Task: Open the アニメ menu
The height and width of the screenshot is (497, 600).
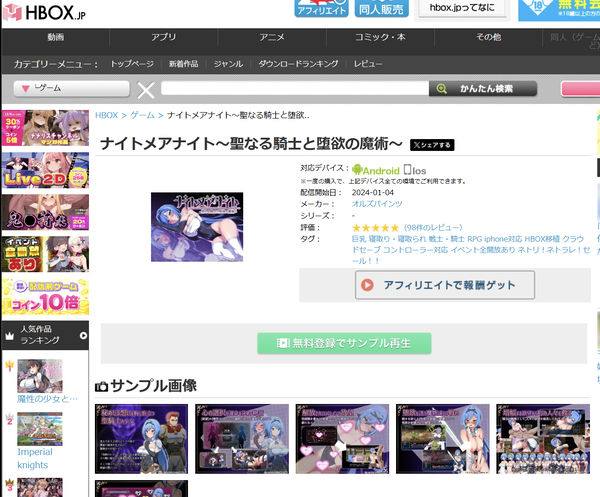Action: click(x=272, y=37)
